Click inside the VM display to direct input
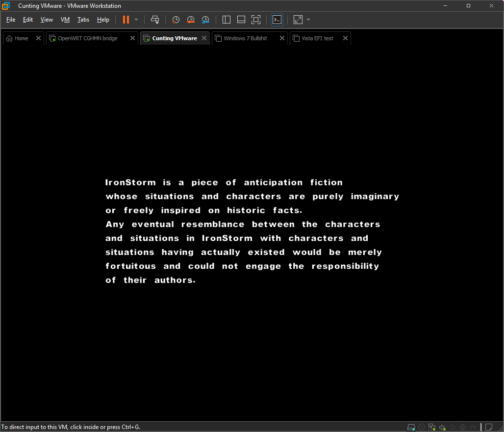Image resolution: width=504 pixels, height=432 pixels. tap(252, 233)
